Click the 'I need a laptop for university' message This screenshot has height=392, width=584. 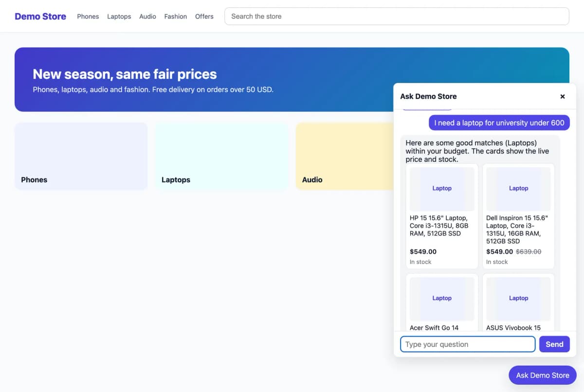[x=499, y=123]
